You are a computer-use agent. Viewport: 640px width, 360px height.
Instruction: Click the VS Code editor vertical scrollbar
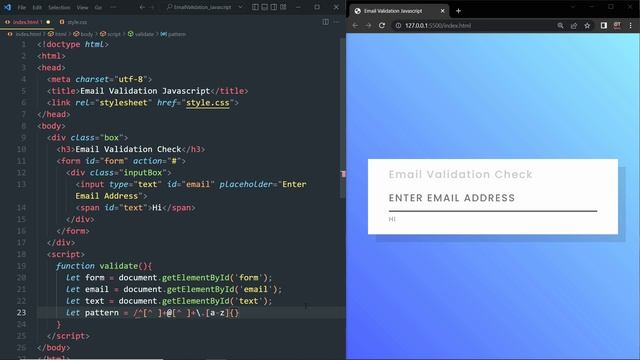coord(343,118)
